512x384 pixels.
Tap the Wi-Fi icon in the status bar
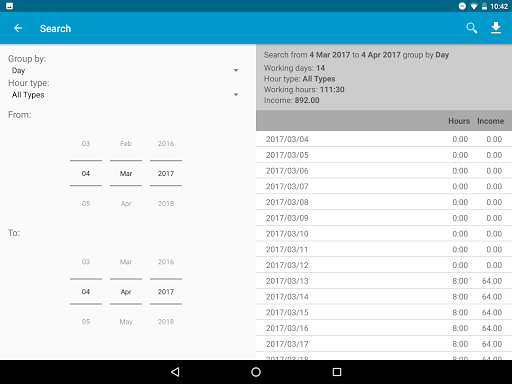click(474, 6)
